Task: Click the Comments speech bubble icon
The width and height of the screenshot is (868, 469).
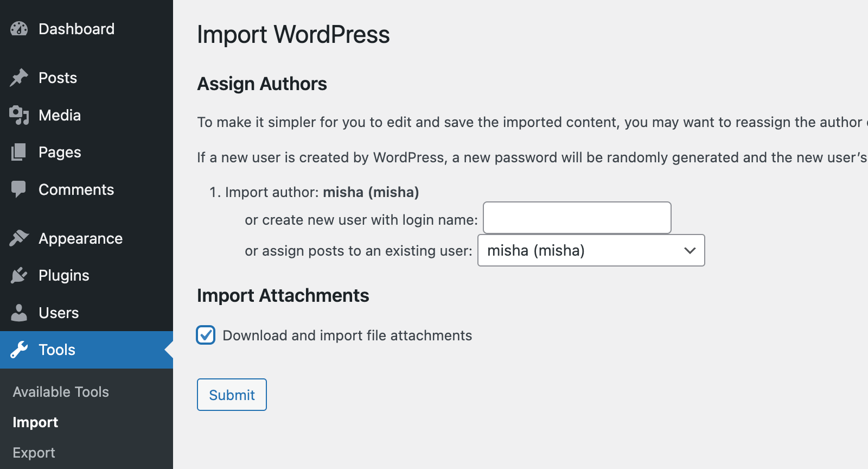Action: pos(19,189)
